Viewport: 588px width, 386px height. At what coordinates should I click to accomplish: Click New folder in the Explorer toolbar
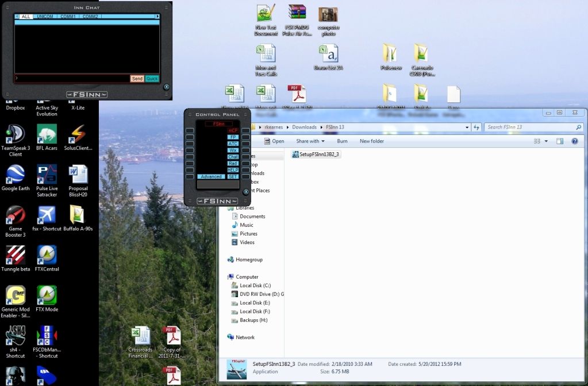[x=372, y=141]
